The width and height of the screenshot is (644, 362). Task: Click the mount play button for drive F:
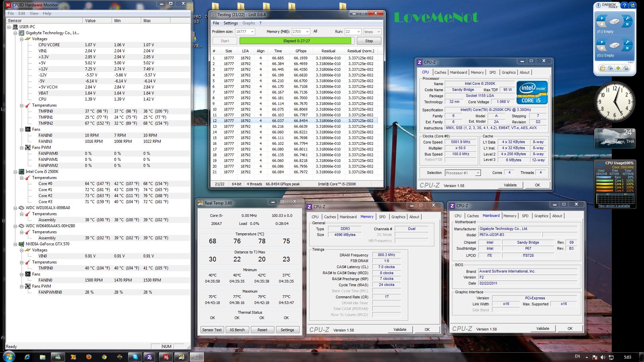601,18
